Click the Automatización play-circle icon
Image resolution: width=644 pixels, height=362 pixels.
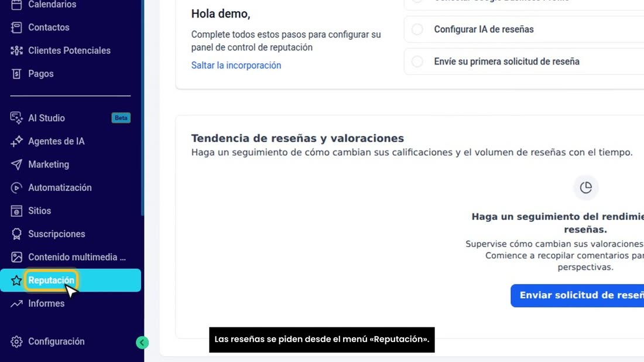(x=16, y=188)
